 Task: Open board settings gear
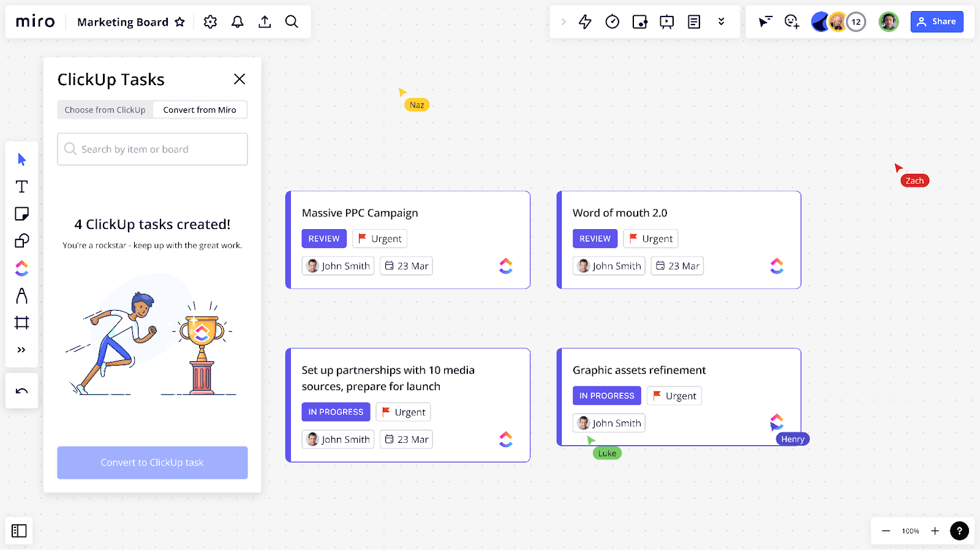tap(210, 22)
